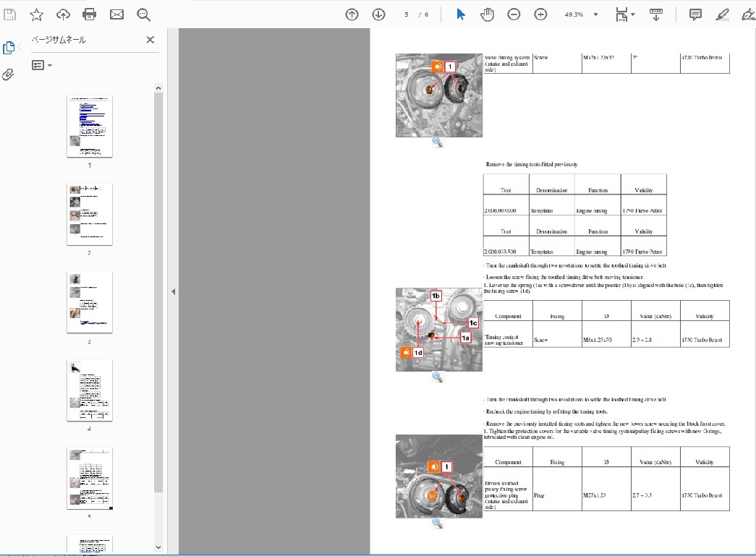
Task: Click the Save file icon
Action: (x=9, y=14)
